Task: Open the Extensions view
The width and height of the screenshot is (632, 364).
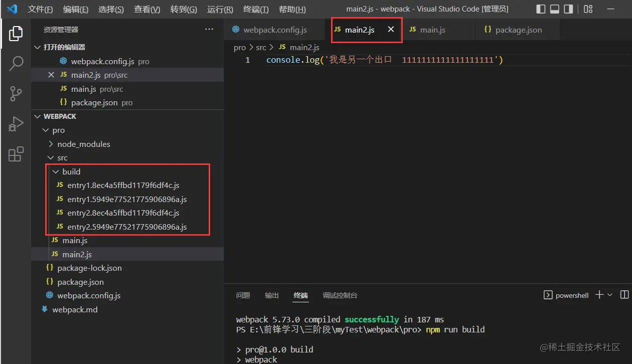Action: click(16, 154)
